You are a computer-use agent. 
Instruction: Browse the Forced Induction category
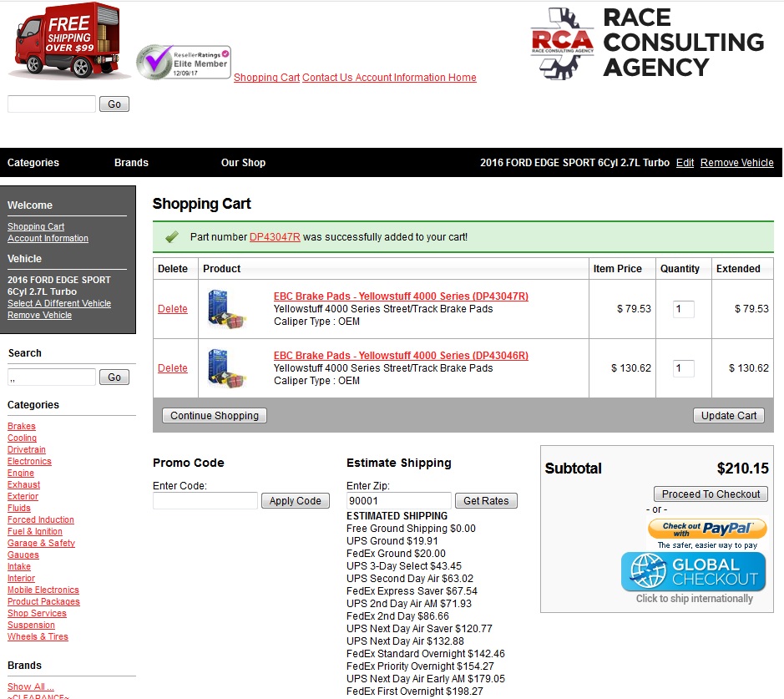(x=41, y=520)
